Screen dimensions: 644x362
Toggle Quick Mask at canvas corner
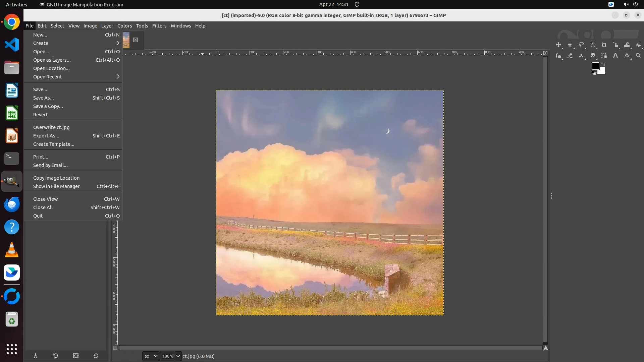(115, 348)
